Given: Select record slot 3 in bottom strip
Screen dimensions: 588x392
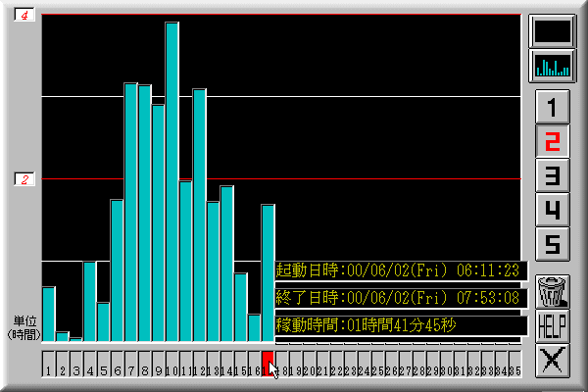Looking at the screenshot, I should [76, 364].
